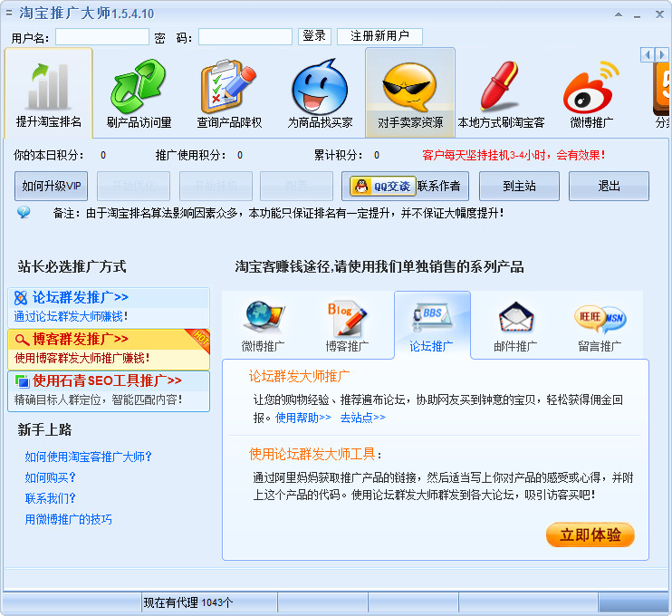Open the title bar dropdown arrow menu
Screen dimensions: 672x616
[618, 14]
